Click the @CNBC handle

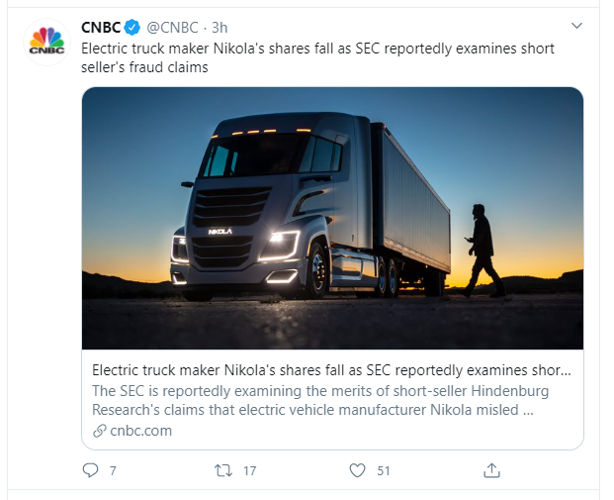point(174,27)
